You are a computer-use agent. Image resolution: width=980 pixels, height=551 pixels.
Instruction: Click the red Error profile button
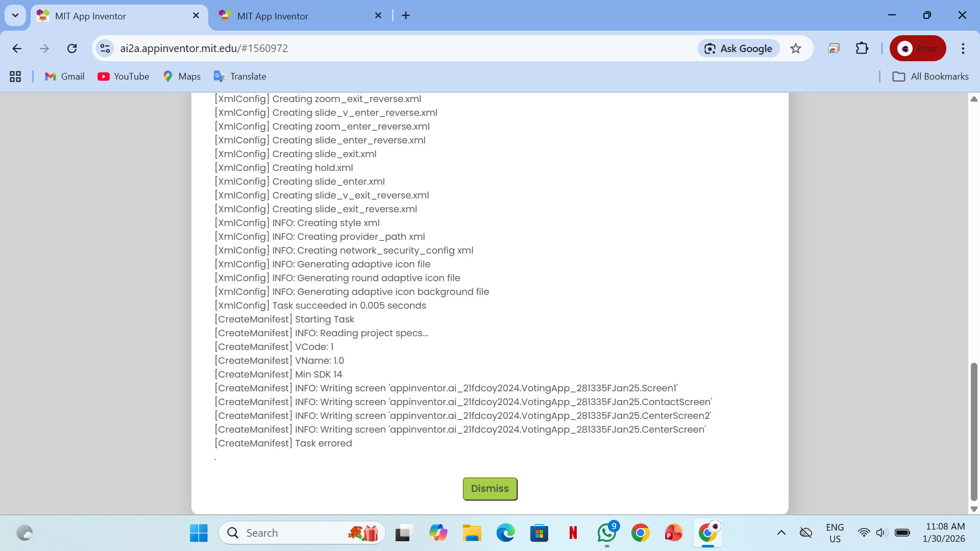[x=917, y=48]
